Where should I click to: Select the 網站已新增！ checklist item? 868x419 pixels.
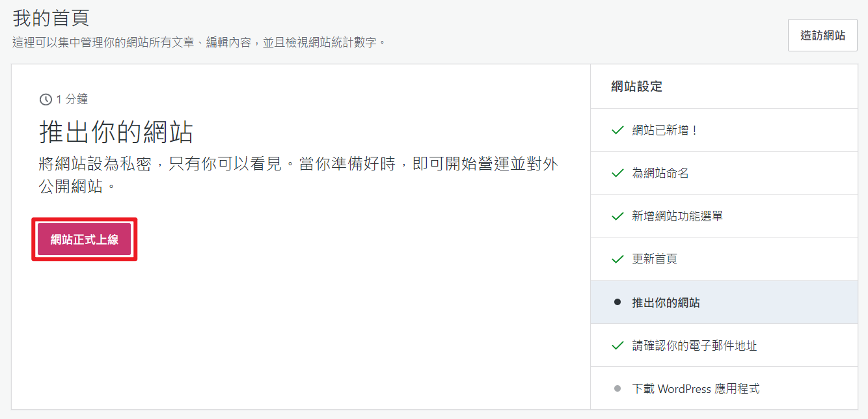(665, 130)
